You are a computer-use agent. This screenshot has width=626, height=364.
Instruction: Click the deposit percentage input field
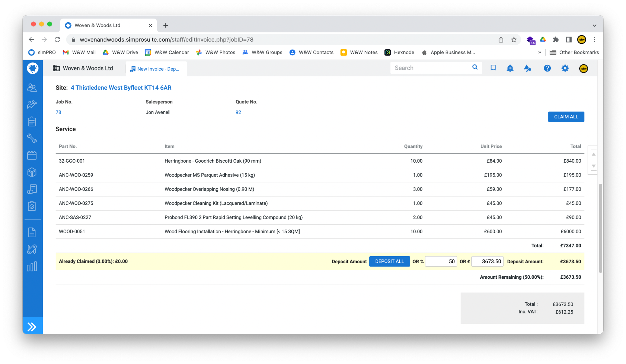coord(441,261)
